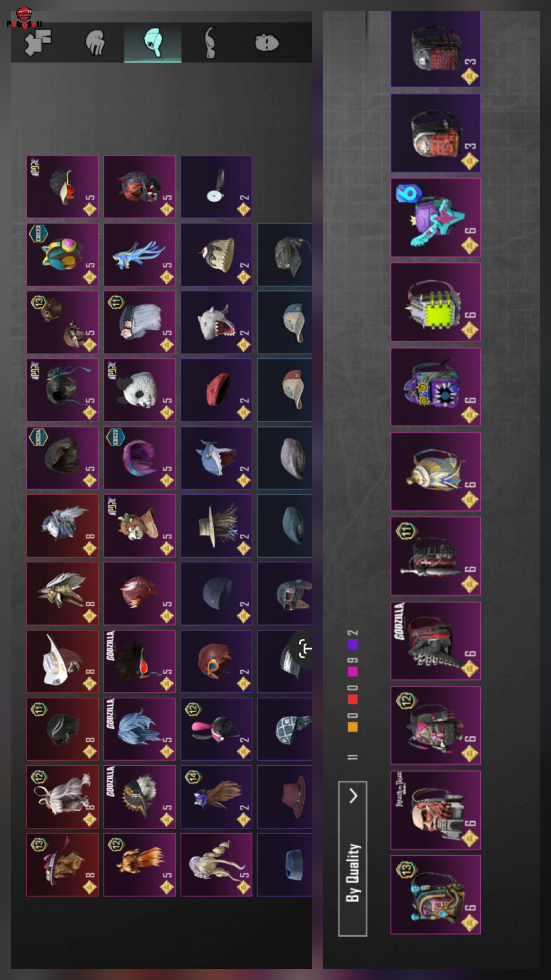Select the white wolf head headgear
551x980 pixels.
coord(216,322)
